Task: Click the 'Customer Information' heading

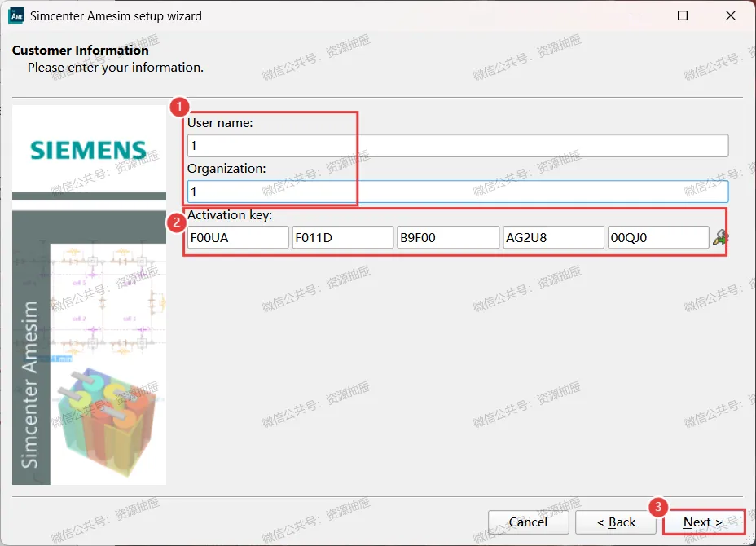Action: (x=81, y=51)
